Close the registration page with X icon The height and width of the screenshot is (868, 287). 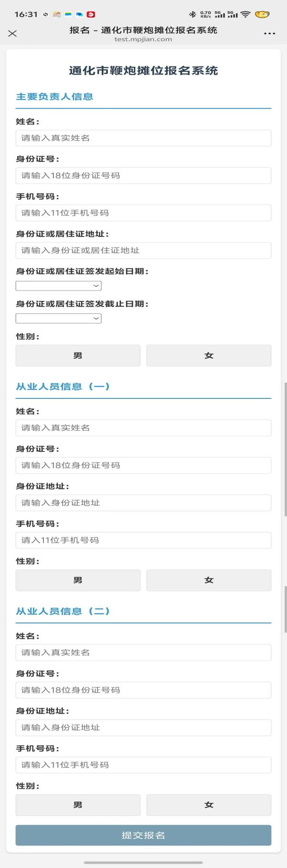[x=12, y=33]
